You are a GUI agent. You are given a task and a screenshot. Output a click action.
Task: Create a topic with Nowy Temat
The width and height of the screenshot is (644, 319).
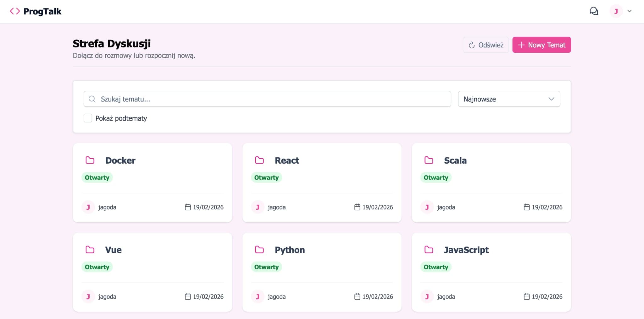[541, 45]
